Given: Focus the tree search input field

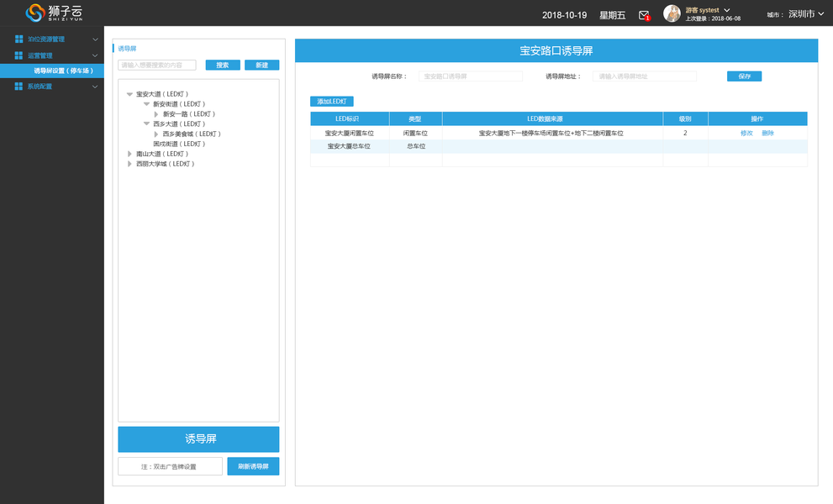Looking at the screenshot, I should 156,65.
